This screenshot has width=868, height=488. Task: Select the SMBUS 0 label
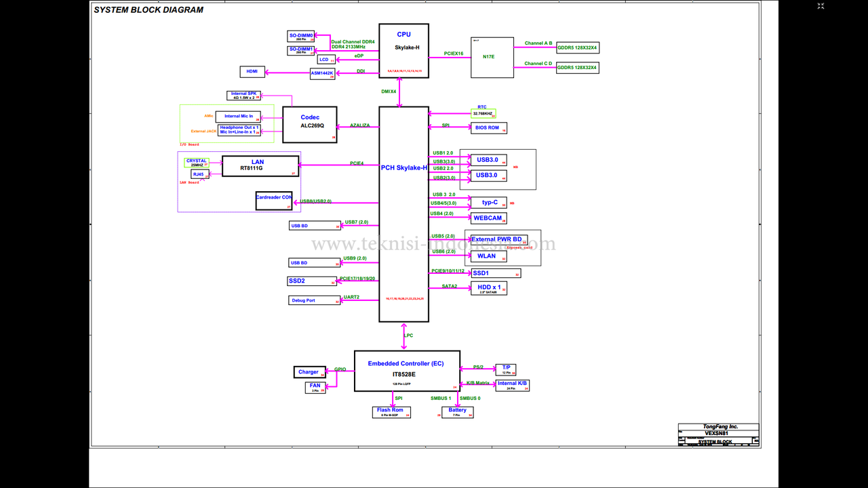pyautogui.click(x=470, y=399)
